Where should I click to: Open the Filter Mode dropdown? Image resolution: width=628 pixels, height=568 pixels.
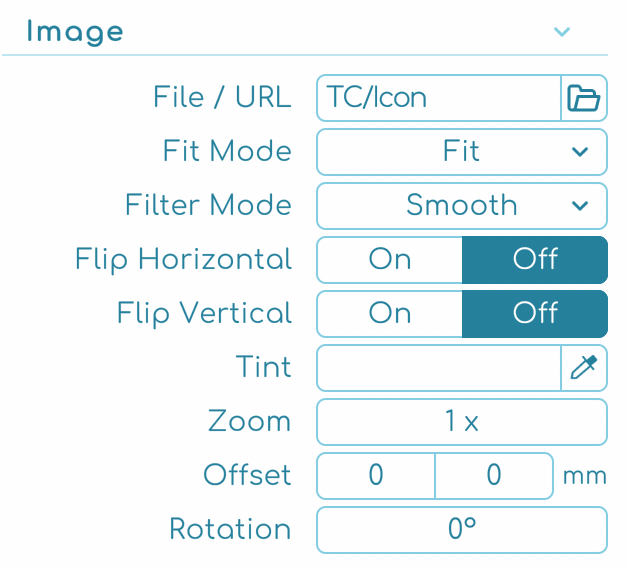[x=461, y=206]
